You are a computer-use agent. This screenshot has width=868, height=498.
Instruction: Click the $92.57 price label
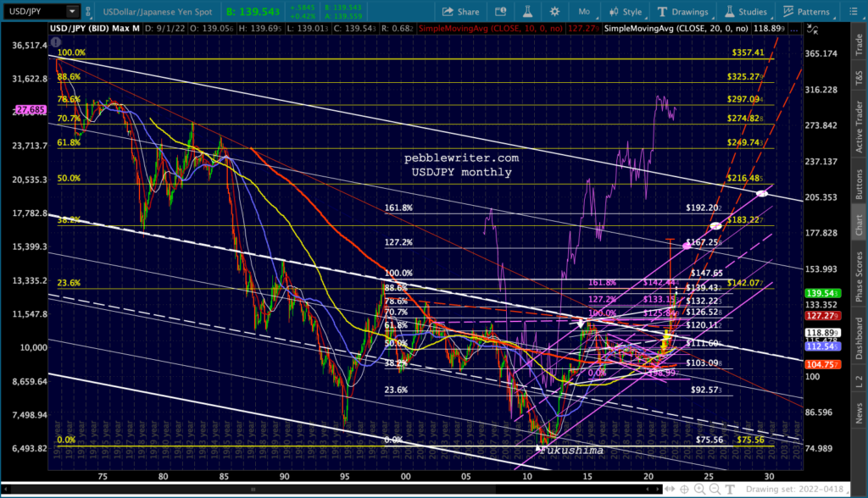(x=706, y=390)
